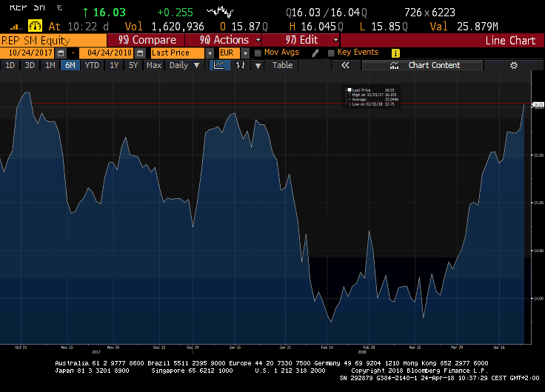
Task: Select the bar/candle chart style icon
Action: pos(241,65)
